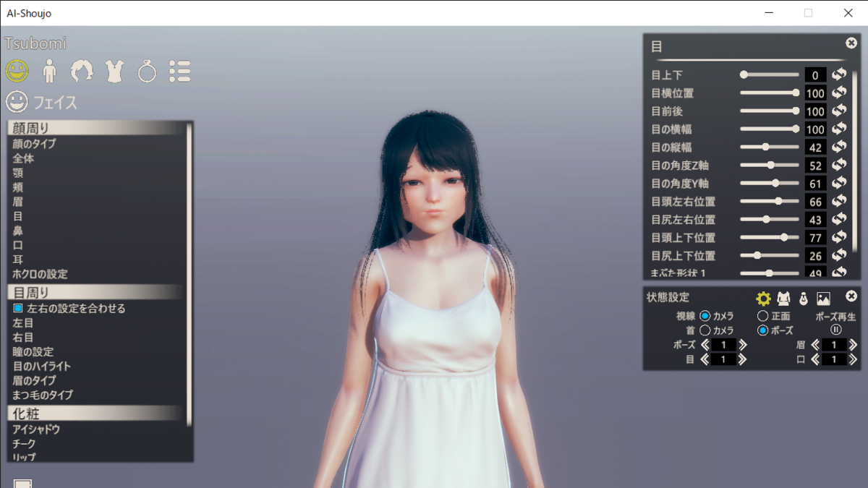Select the yellow gear settings icon
Screen dimensions: 868x488
[x=763, y=298]
